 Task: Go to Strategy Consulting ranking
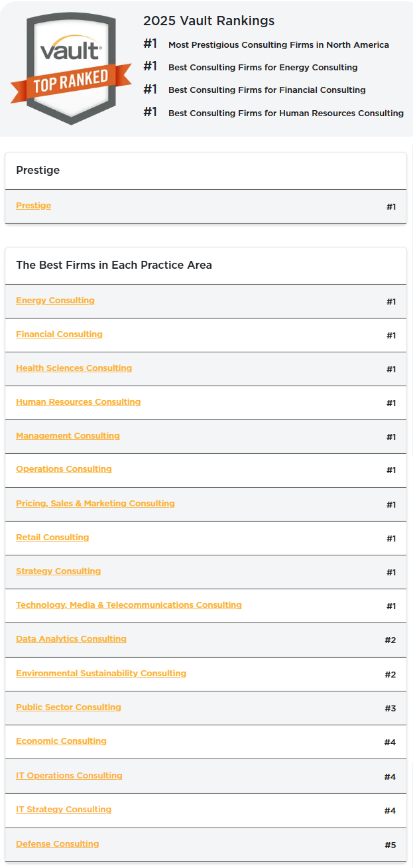[x=58, y=571]
